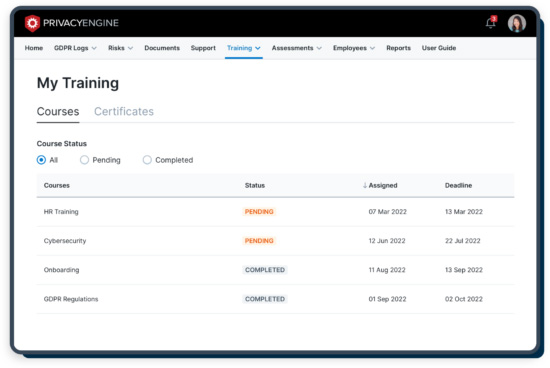Image resolution: width=550 pixels, height=368 pixels.
Task: Open the notifications bell icon
Action: [491, 23]
